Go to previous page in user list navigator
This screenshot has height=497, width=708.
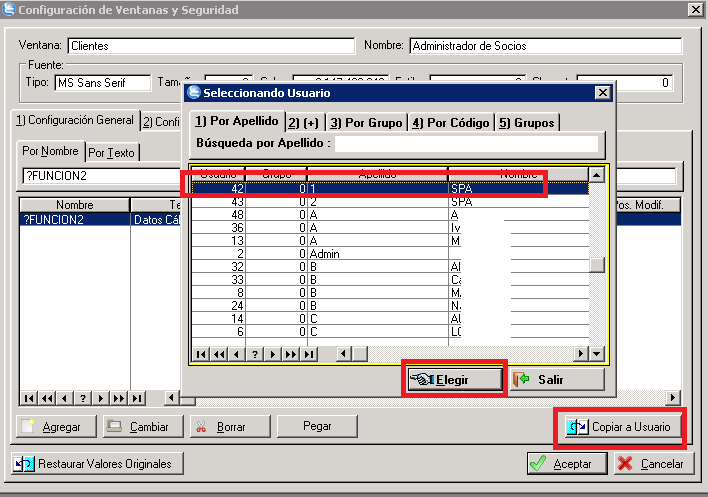pos(219,354)
